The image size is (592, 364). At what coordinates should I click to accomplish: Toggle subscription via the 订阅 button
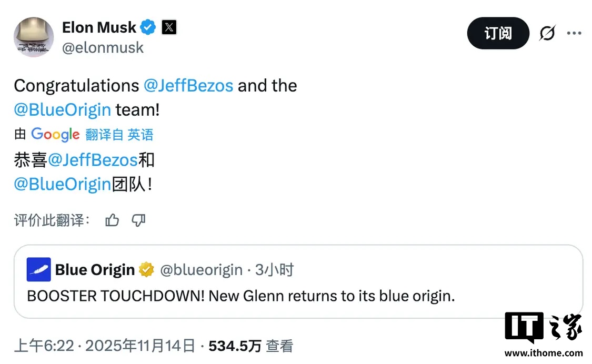(x=498, y=33)
